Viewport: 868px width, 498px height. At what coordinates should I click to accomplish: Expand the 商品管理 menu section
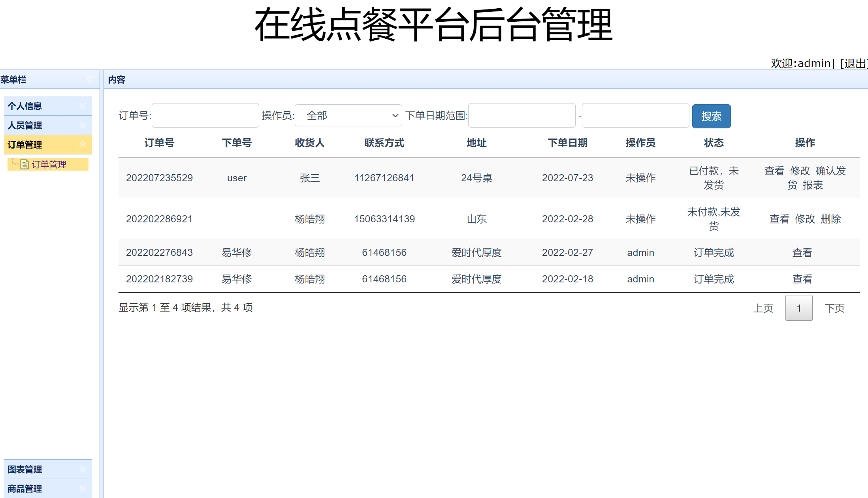(47, 489)
